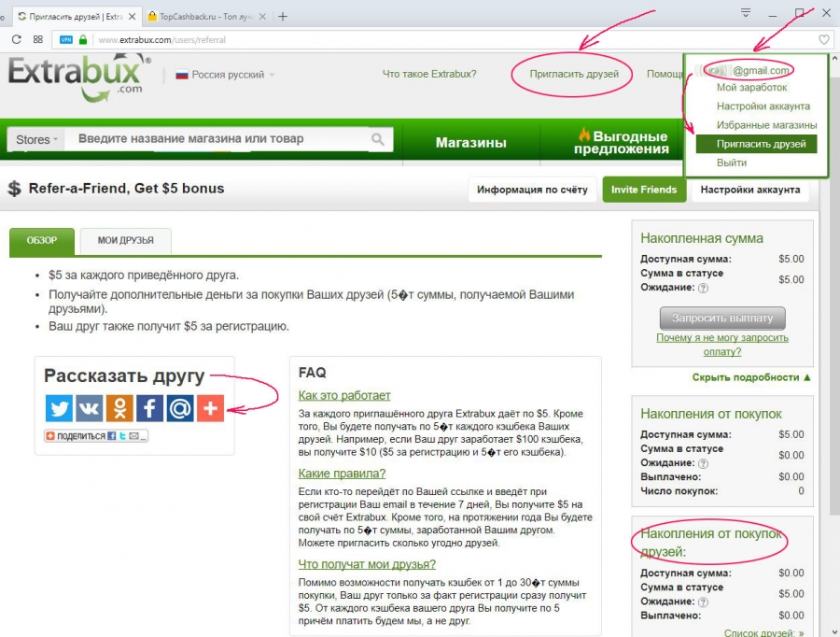Choose Мой заработок in the account menu
The image size is (840, 637).
(x=751, y=88)
